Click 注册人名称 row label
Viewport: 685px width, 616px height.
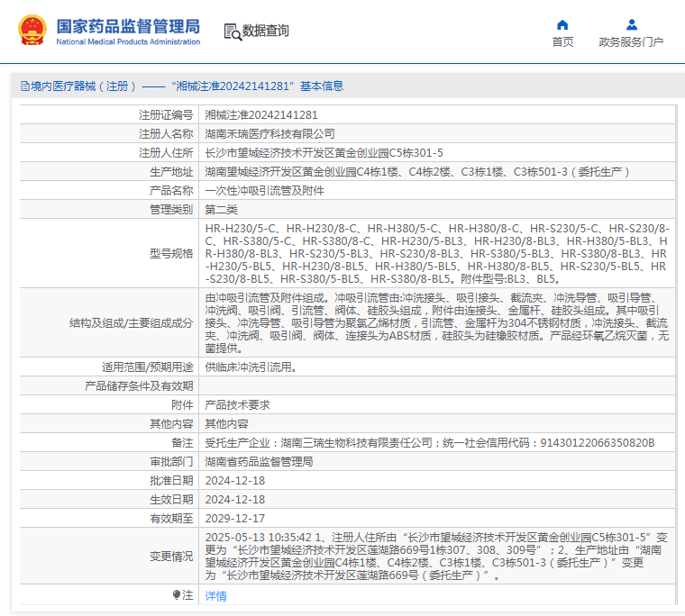[166, 133]
